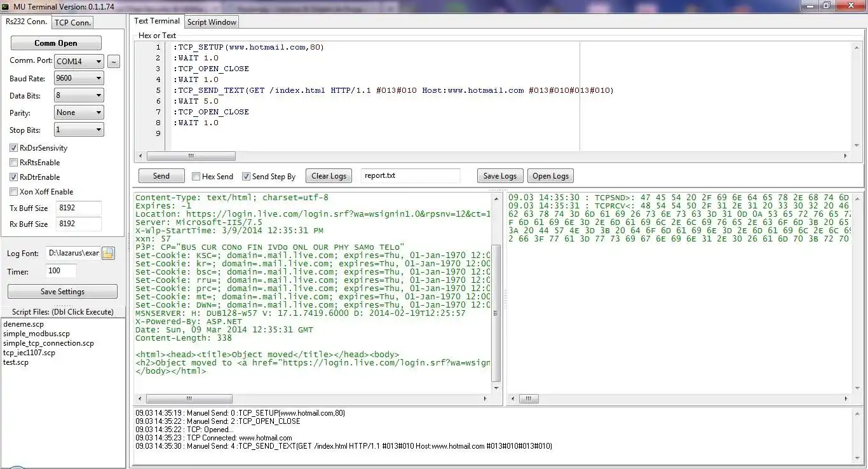Click the 'X-Powered-By: ASP.NET' line
This screenshot has height=469, width=868.
click(x=189, y=322)
